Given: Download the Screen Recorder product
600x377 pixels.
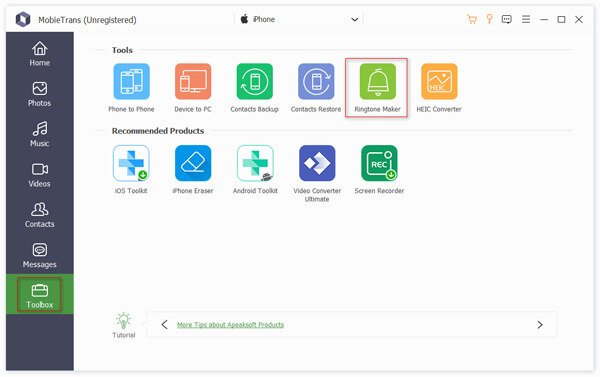Looking at the screenshot, I should 379,163.
